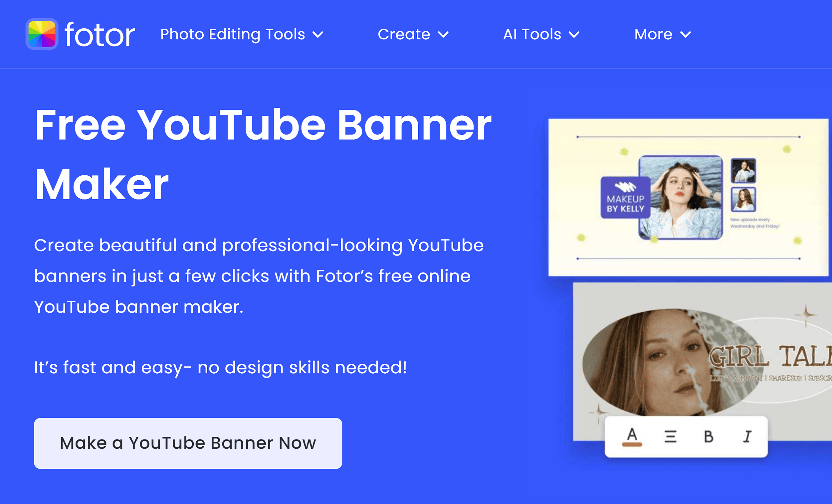
Task: Click the Free YouTube Banner Maker heading
Action: pos(263,155)
